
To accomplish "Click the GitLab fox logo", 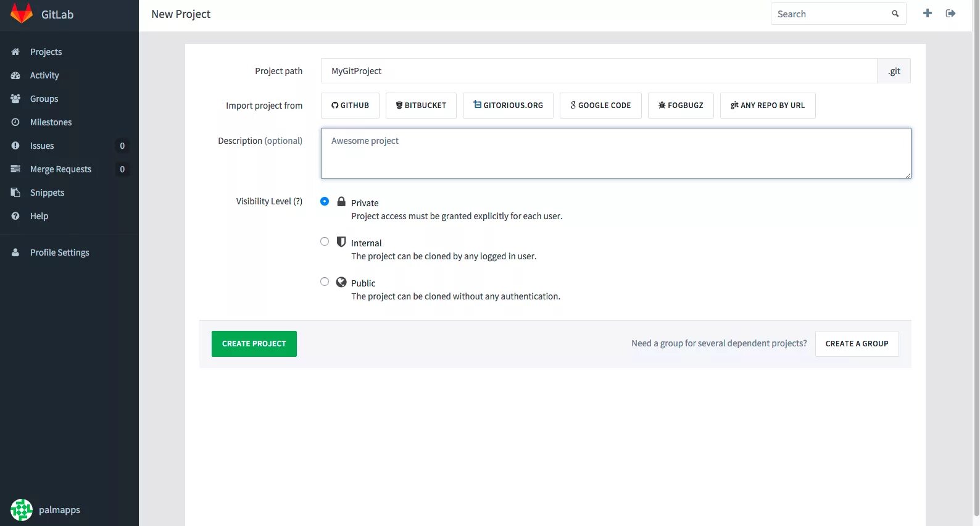I will pos(22,14).
